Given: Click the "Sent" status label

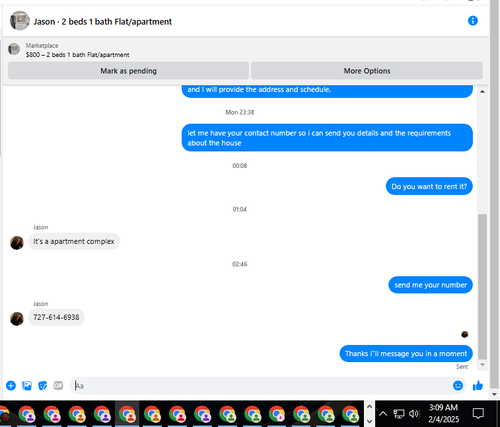Looking at the screenshot, I should pos(462,367).
